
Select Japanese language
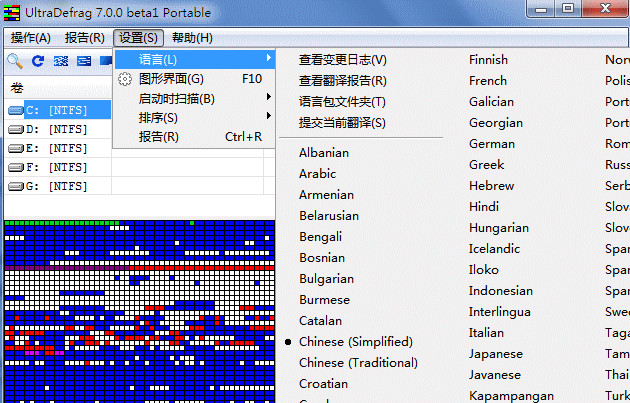[x=496, y=354]
